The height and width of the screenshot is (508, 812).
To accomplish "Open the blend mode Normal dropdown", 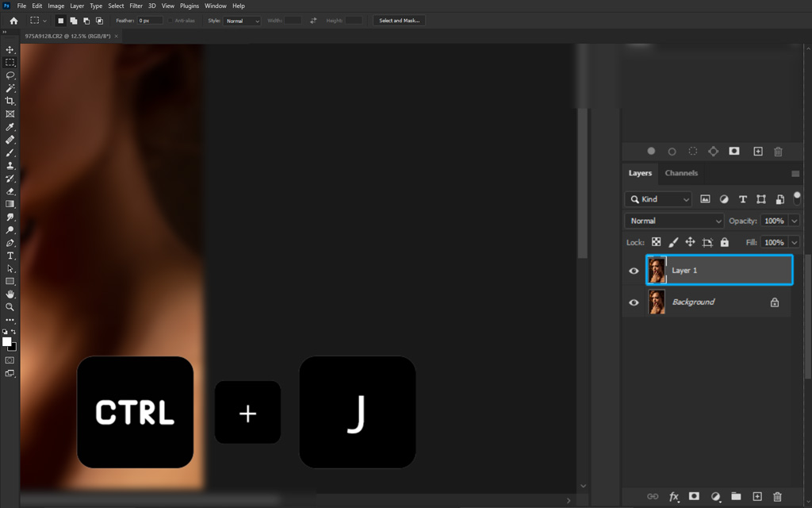I will [x=674, y=221].
